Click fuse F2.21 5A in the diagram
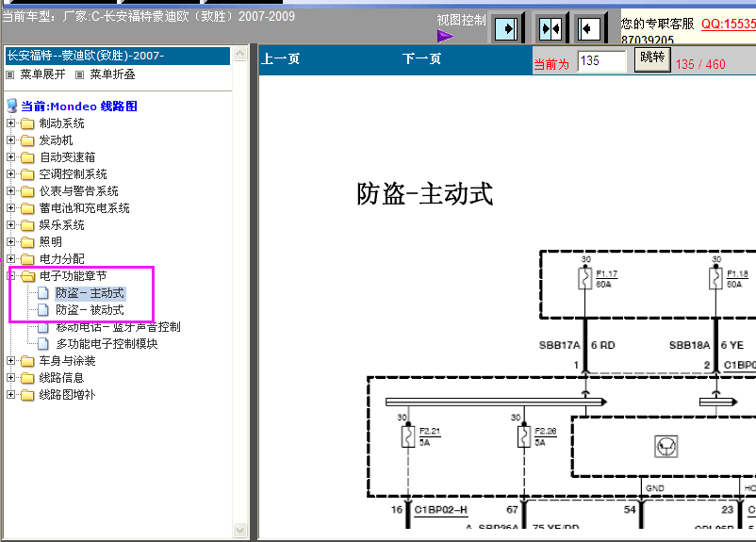This screenshot has width=756, height=542. [408, 436]
